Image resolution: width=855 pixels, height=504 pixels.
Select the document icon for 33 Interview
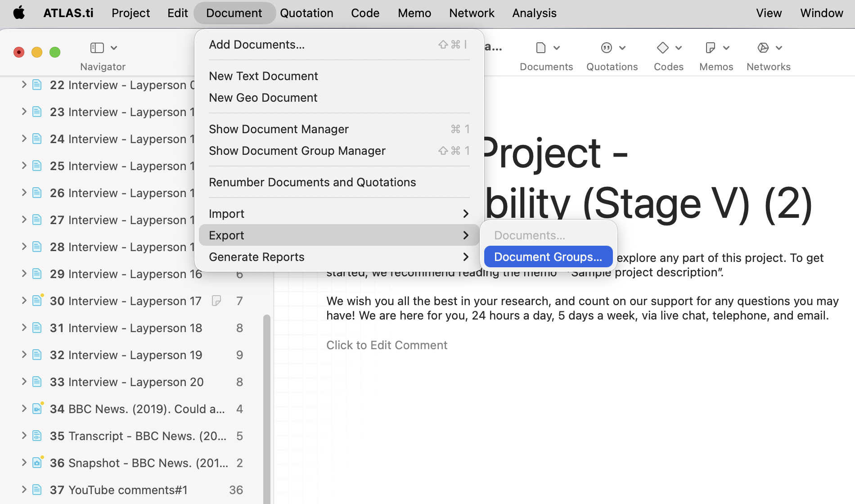pyautogui.click(x=37, y=382)
